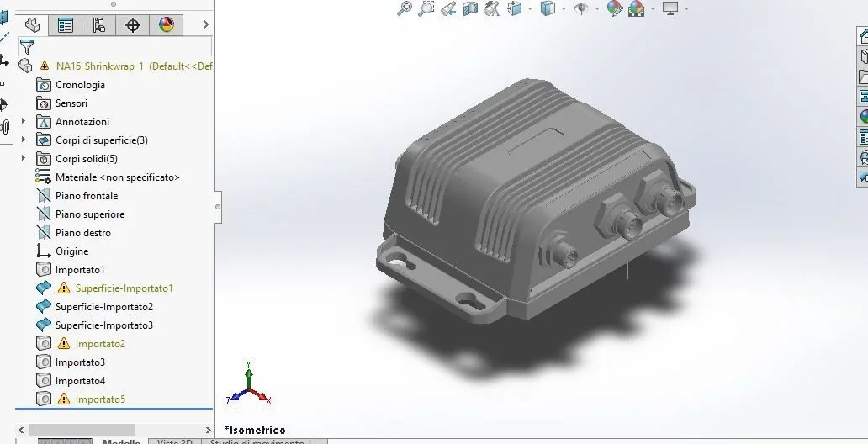868x444 pixels.
Task: Switch to the DisplayManager color sphere tab
Action: 166,25
